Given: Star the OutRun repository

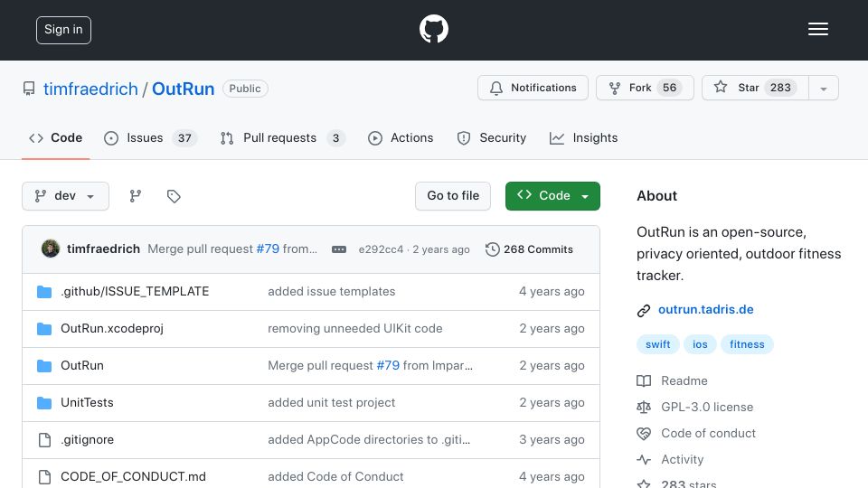Looking at the screenshot, I should (755, 88).
